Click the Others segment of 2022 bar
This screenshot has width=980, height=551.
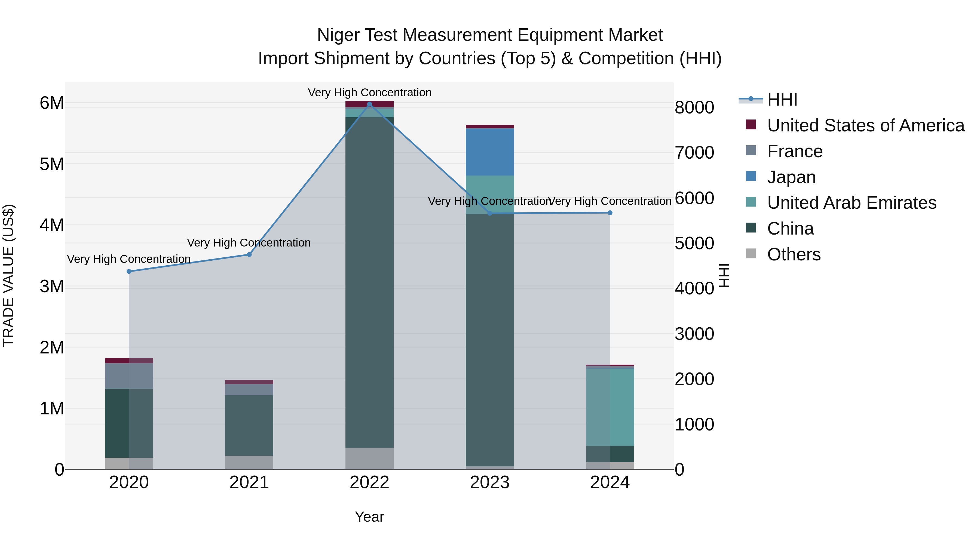tap(369, 458)
